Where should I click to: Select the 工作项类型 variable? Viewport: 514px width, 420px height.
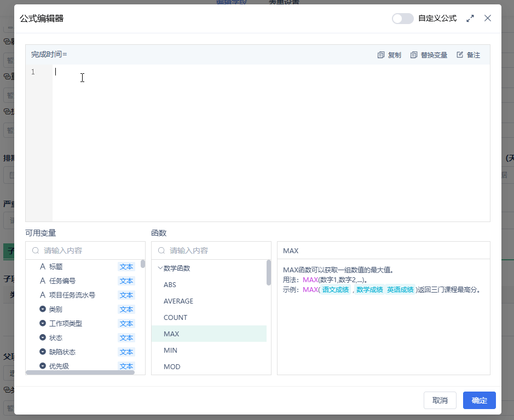tap(65, 324)
